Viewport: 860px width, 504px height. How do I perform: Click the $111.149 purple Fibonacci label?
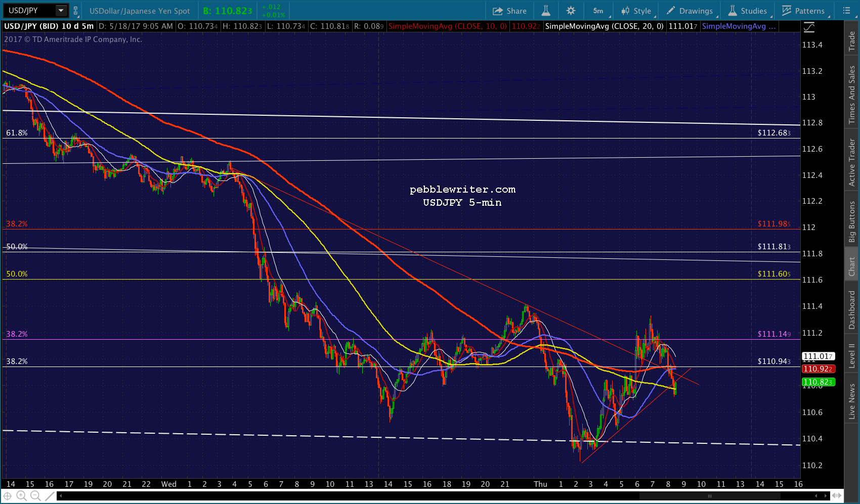pyautogui.click(x=774, y=334)
